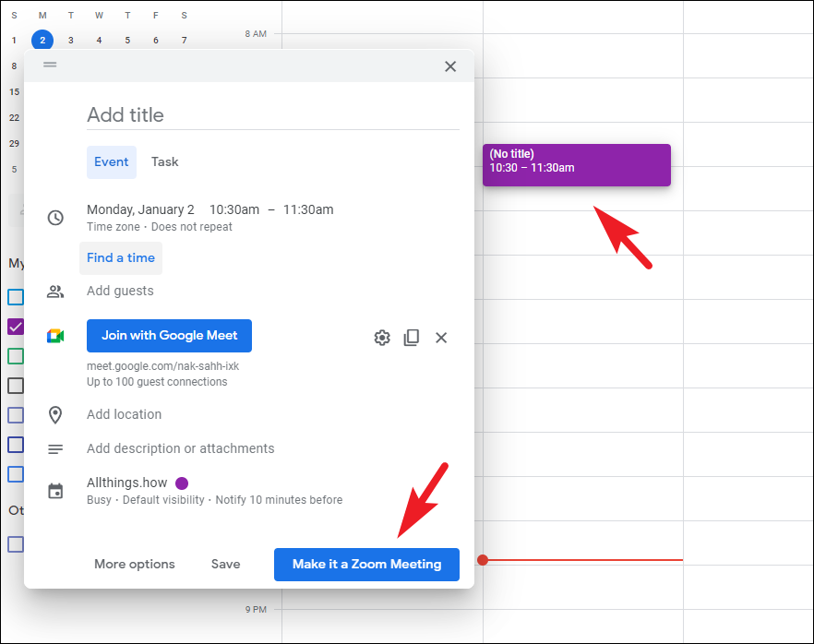Change the date Monday, January 2
814x644 pixels.
pyautogui.click(x=140, y=209)
